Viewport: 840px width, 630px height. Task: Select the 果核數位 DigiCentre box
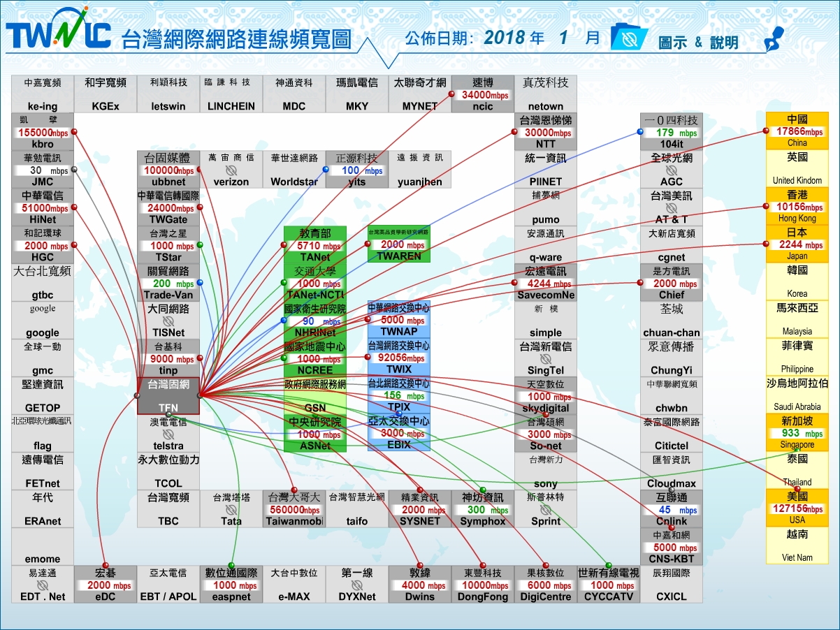coord(546,584)
